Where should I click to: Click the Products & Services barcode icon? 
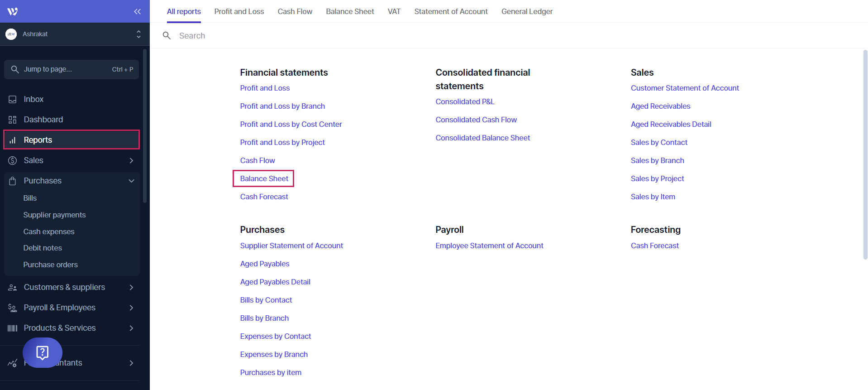13,328
